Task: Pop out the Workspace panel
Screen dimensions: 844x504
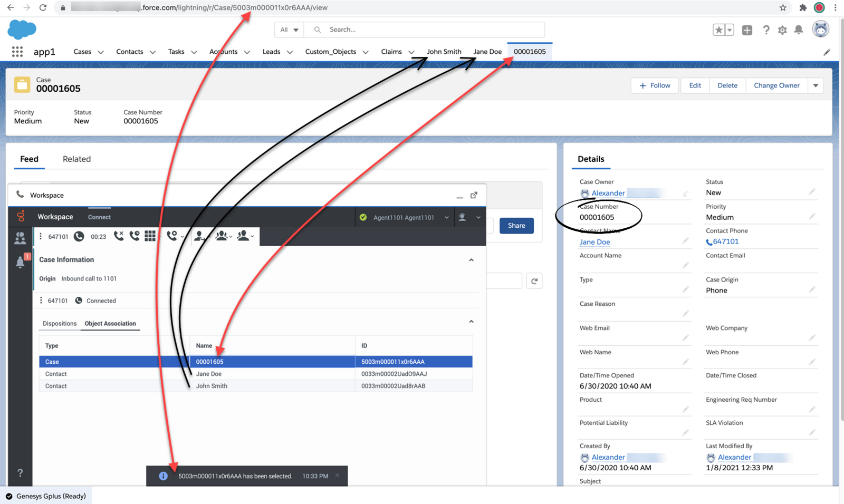Action: tap(474, 195)
